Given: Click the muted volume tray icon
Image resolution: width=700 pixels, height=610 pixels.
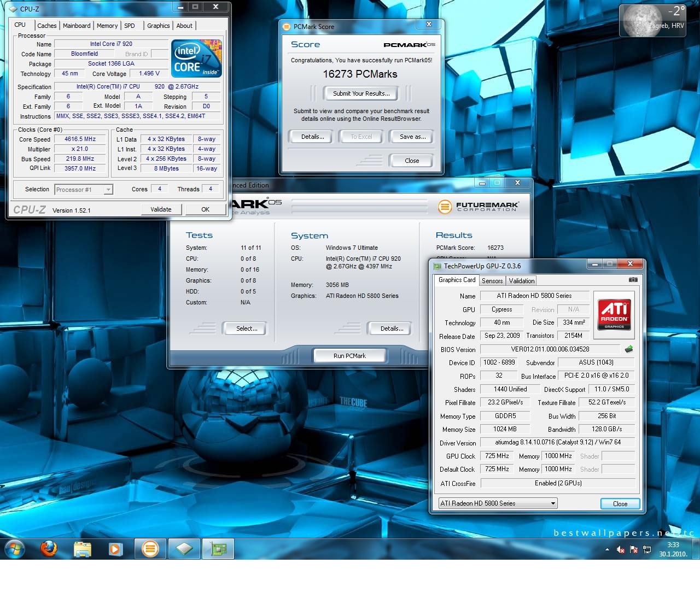Looking at the screenshot, I should [x=621, y=549].
